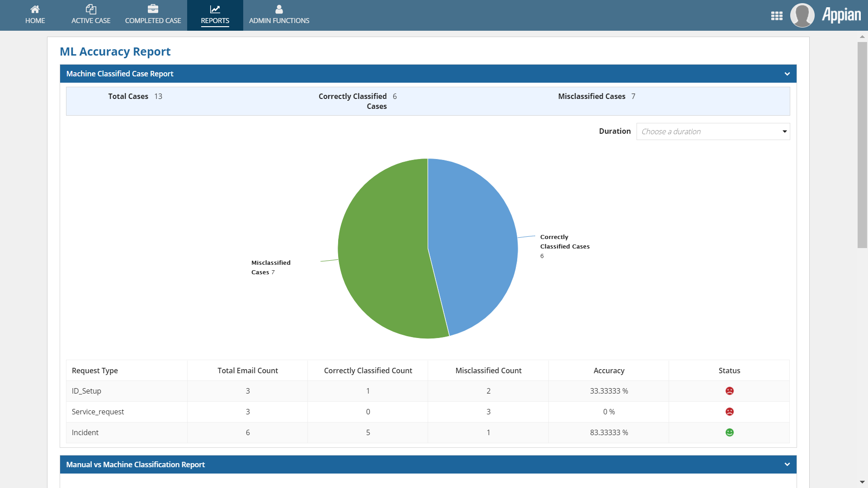Click the Accuracy column header
The image size is (868, 488).
point(609,371)
